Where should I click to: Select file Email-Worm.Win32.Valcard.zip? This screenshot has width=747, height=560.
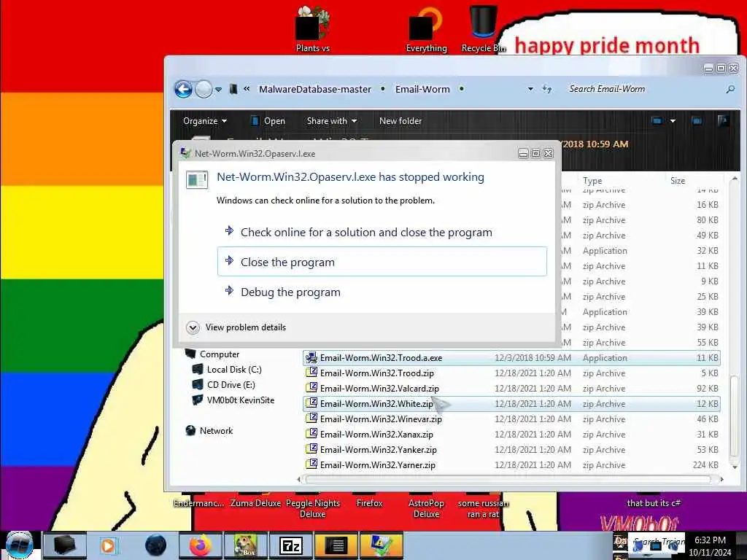511,388
